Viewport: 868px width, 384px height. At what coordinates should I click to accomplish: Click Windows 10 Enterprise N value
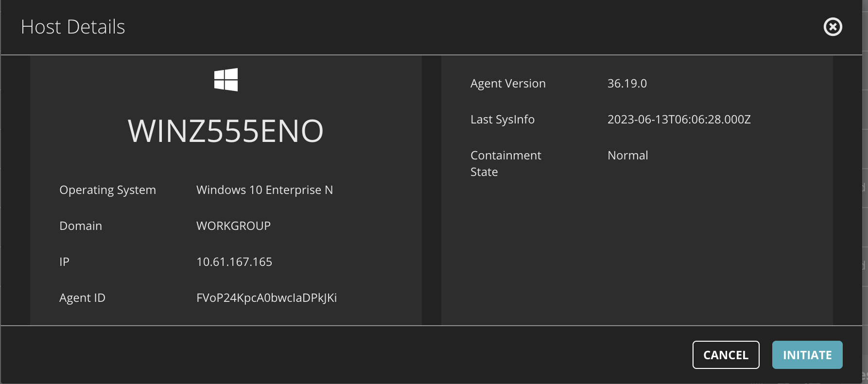click(264, 190)
